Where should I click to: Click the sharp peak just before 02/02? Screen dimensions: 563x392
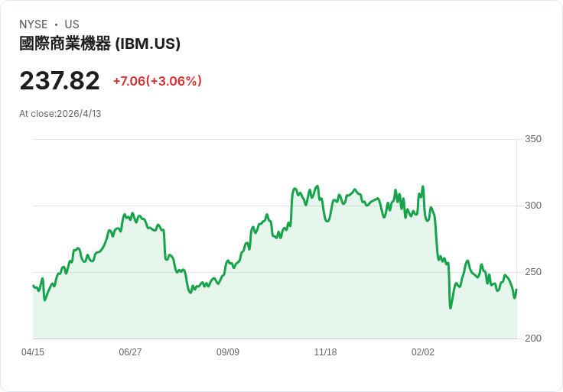423,186
